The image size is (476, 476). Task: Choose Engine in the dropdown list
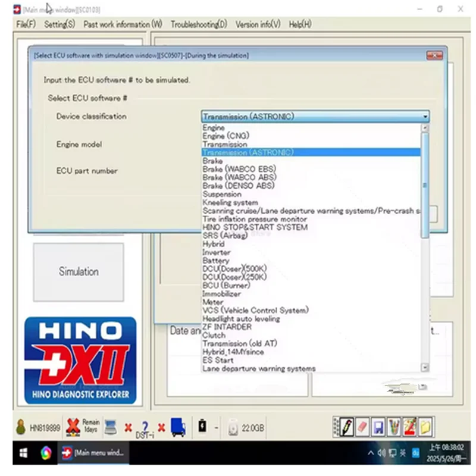[x=311, y=127]
